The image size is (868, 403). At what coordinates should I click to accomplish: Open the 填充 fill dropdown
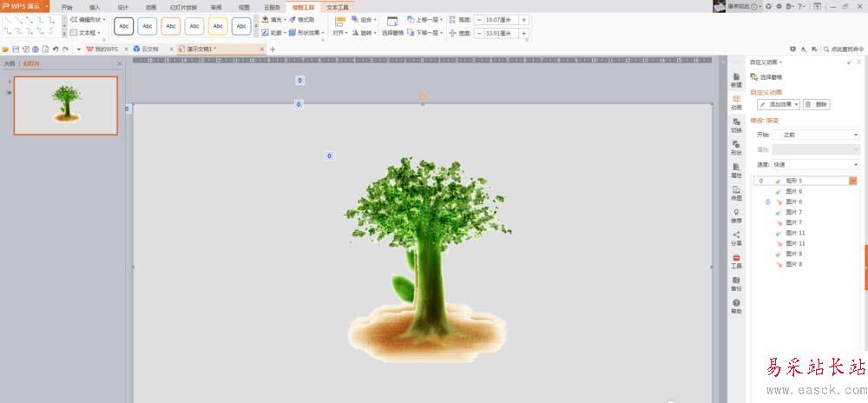(273, 19)
